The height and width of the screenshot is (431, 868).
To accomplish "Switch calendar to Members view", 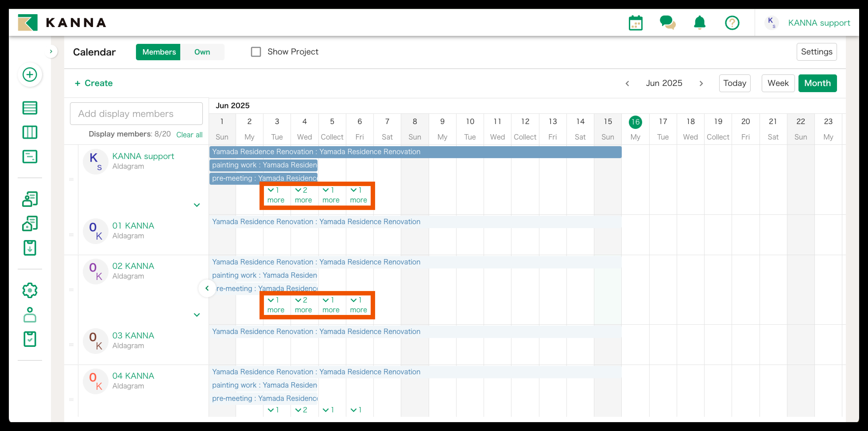I will tap(159, 52).
